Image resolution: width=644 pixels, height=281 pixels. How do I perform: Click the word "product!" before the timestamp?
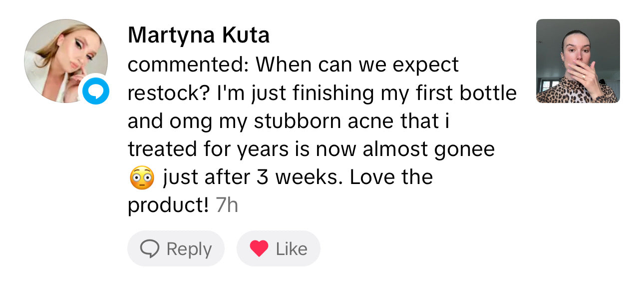pyautogui.click(x=168, y=206)
